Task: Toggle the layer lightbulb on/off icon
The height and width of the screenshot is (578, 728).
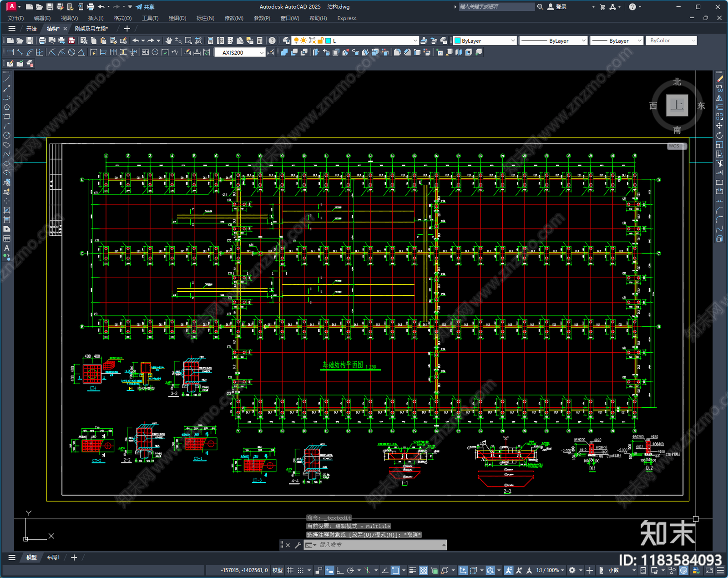Action: [x=296, y=41]
